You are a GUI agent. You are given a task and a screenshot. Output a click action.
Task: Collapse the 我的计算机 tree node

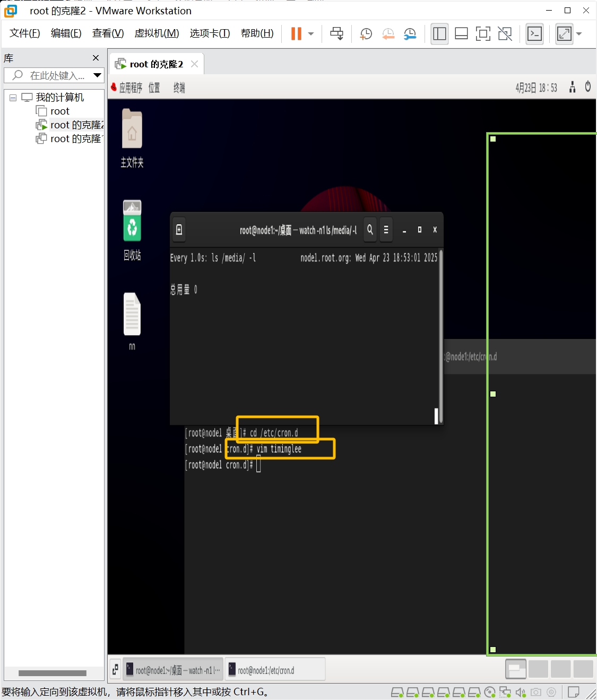[x=13, y=98]
